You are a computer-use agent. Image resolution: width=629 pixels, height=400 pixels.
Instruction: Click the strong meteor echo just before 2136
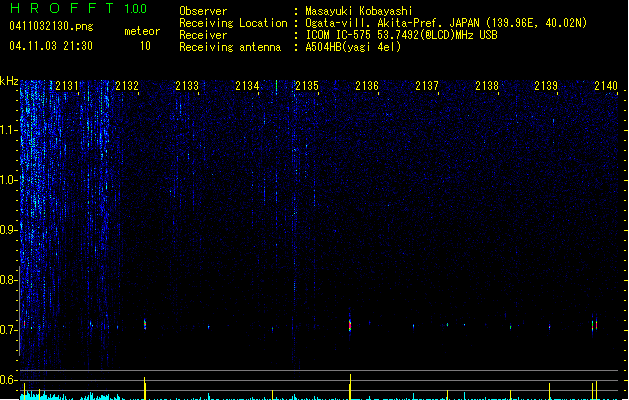click(350, 325)
